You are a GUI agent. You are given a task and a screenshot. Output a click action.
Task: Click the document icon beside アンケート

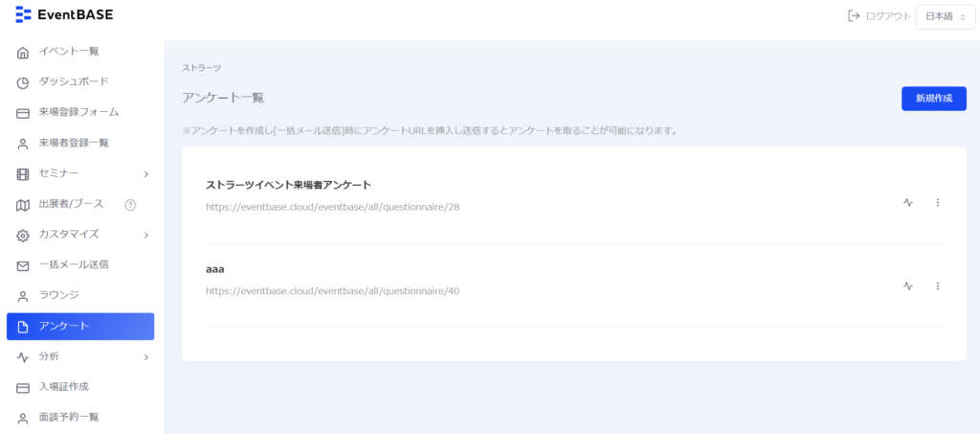(x=23, y=327)
